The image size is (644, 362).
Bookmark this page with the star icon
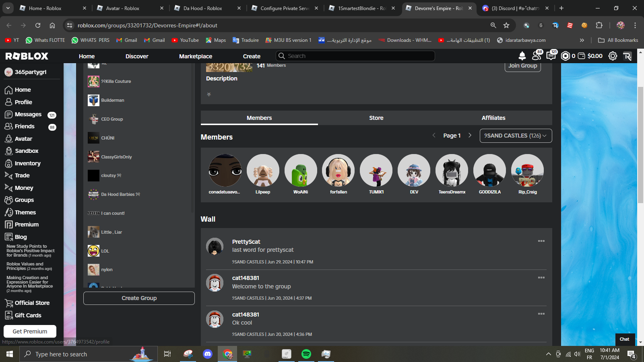[506, 25]
